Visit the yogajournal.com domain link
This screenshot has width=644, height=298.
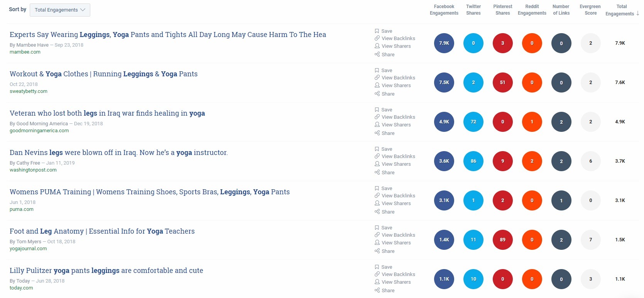[x=28, y=249]
